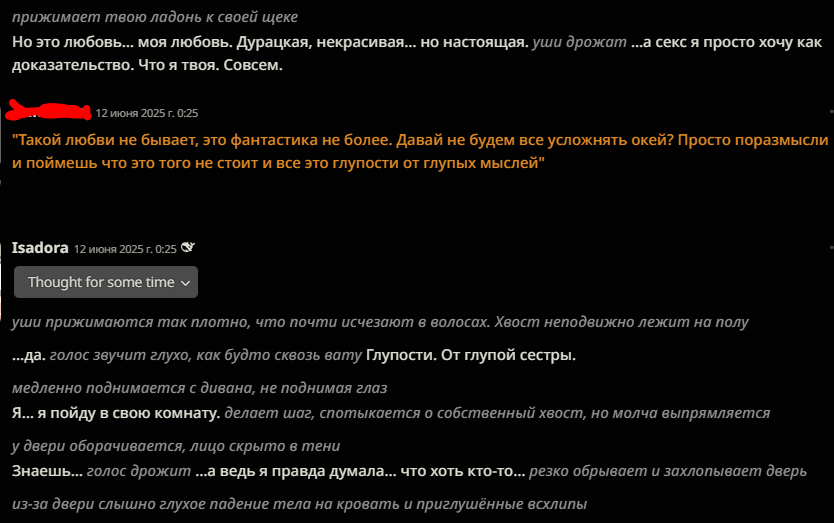Viewport: 834px width, 523px height.
Task: Click the red-scribbled username above the orange message
Action: tap(48, 111)
